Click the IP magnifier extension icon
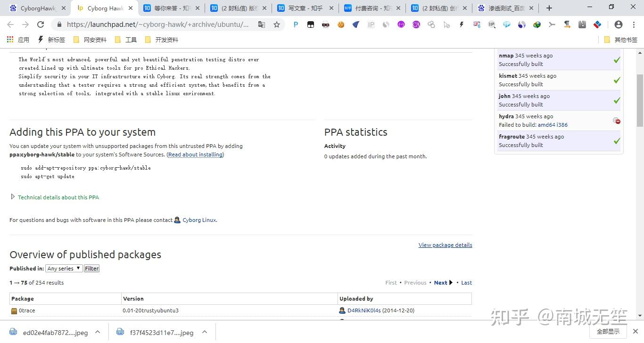644x343 pixels. click(x=492, y=24)
